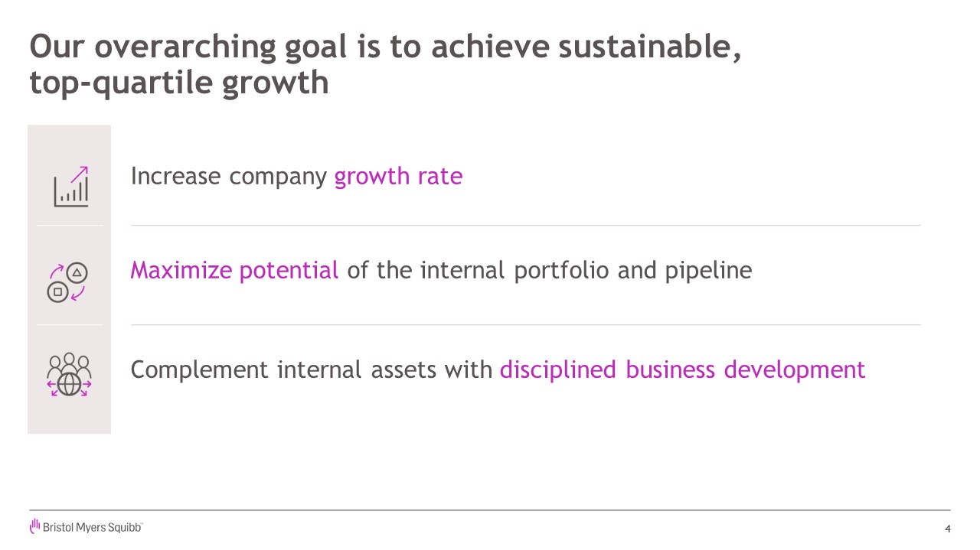Click the circled square shape icon
This screenshot has height=550, width=980.
click(x=57, y=291)
